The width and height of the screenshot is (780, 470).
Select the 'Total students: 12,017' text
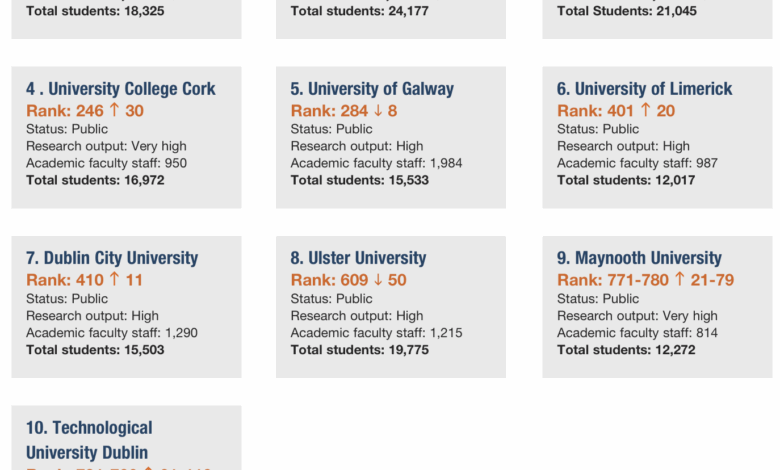pyautogui.click(x=626, y=180)
